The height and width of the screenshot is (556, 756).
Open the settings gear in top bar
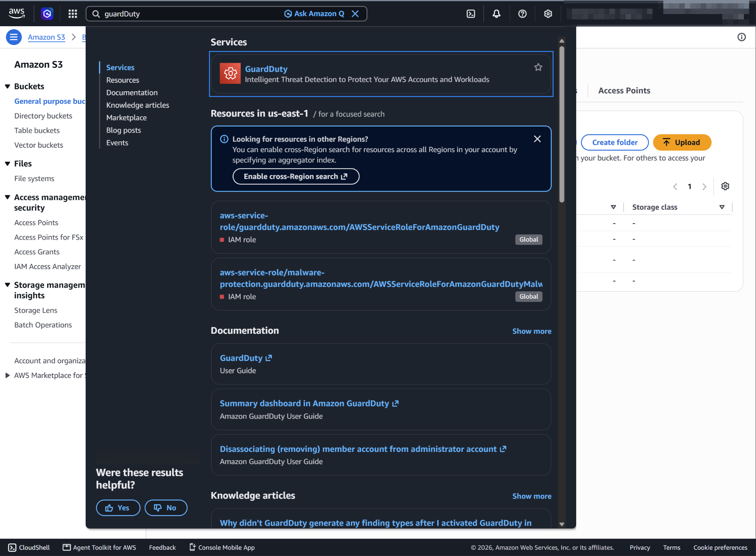click(548, 14)
